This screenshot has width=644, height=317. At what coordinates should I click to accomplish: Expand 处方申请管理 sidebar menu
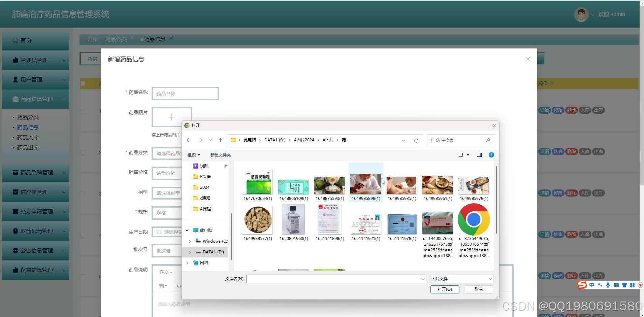click(36, 212)
